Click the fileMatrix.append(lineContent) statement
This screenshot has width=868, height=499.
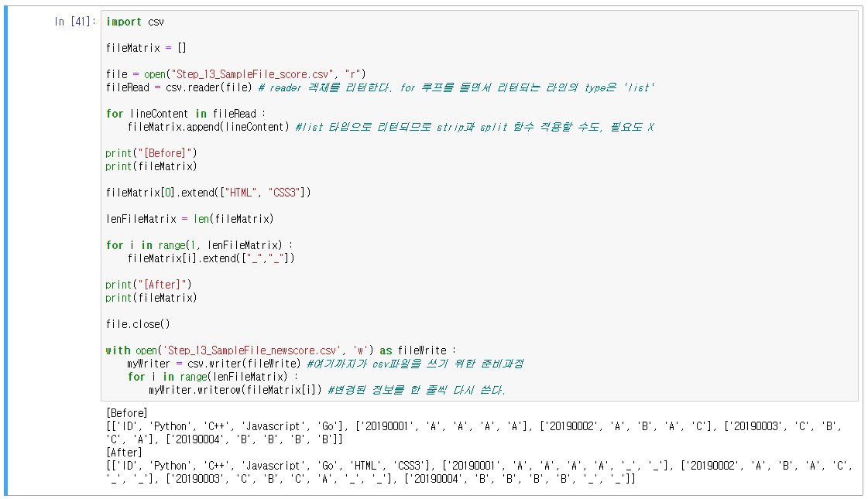click(x=209, y=127)
